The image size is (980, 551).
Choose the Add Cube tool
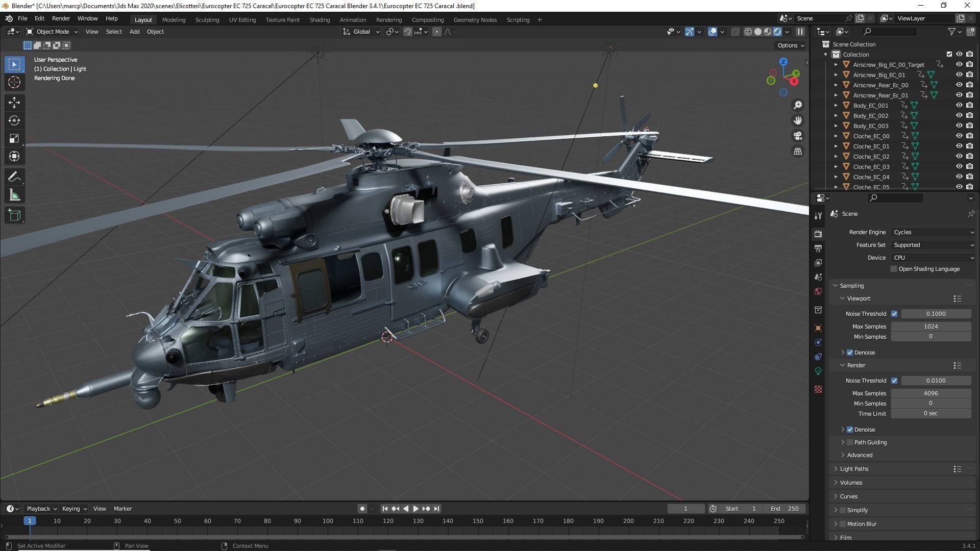pos(14,215)
